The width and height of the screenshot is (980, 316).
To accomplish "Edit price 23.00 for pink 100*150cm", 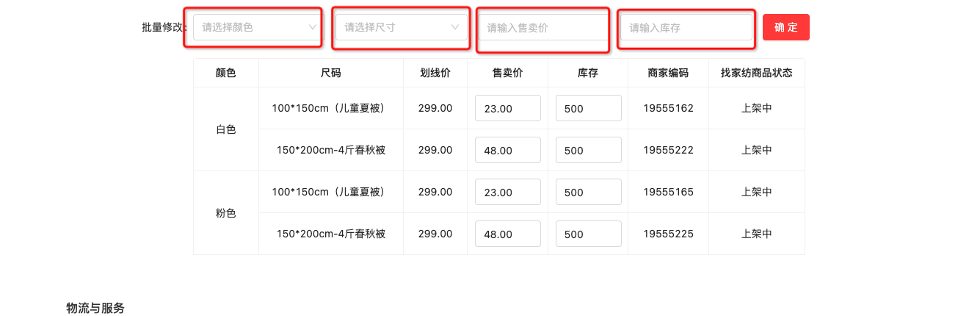I will tap(508, 192).
